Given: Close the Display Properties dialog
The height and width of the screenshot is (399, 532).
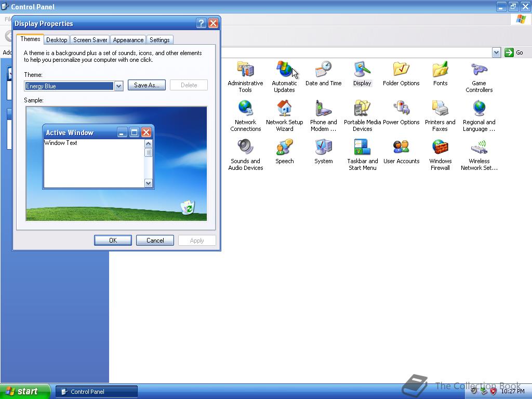Looking at the screenshot, I should (x=213, y=23).
